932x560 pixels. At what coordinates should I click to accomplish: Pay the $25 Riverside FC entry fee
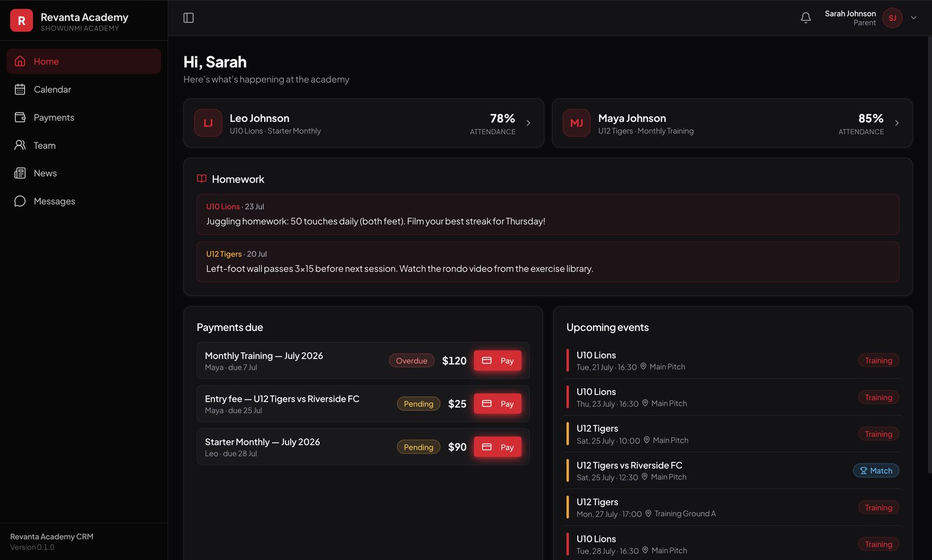click(497, 404)
